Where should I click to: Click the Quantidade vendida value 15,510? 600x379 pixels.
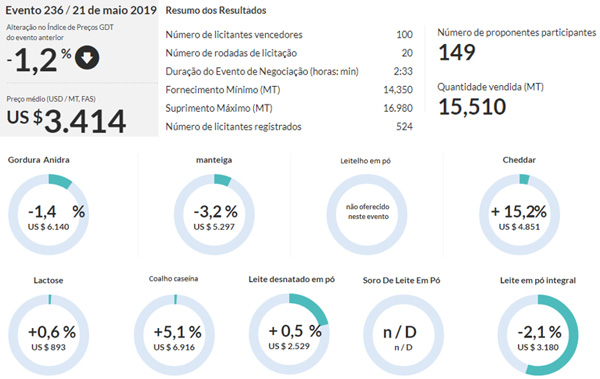click(472, 106)
